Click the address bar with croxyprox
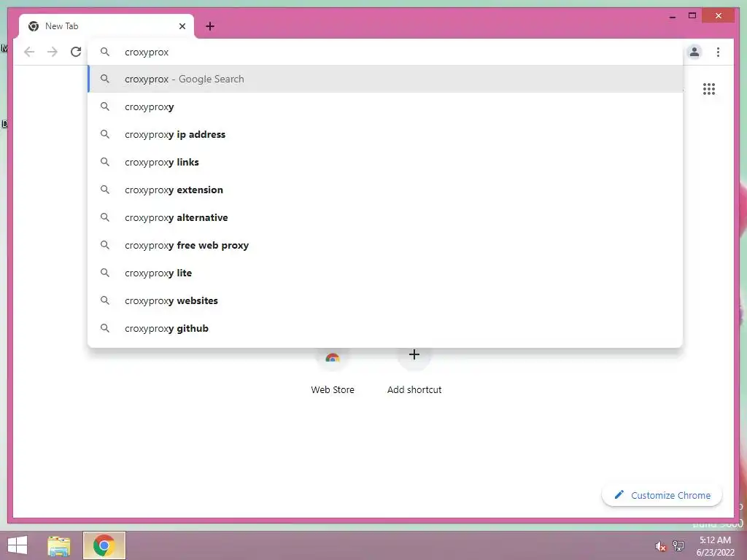747x560 pixels. (385, 52)
